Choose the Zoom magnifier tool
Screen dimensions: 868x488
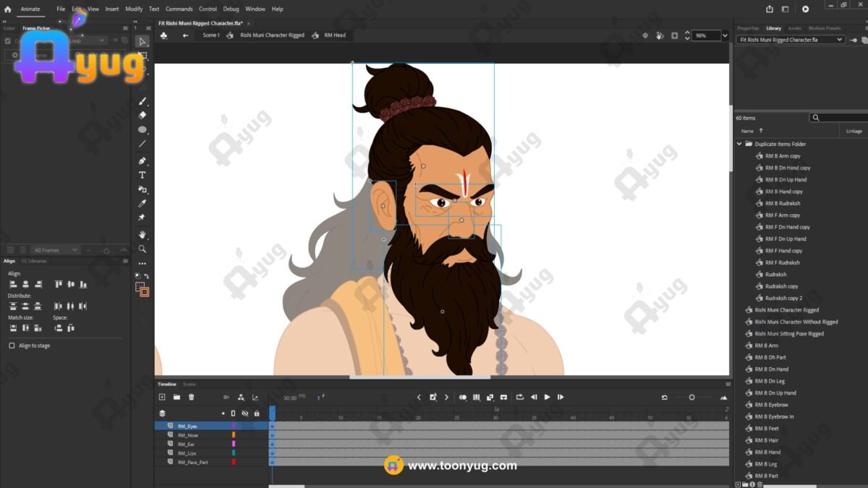[142, 249]
